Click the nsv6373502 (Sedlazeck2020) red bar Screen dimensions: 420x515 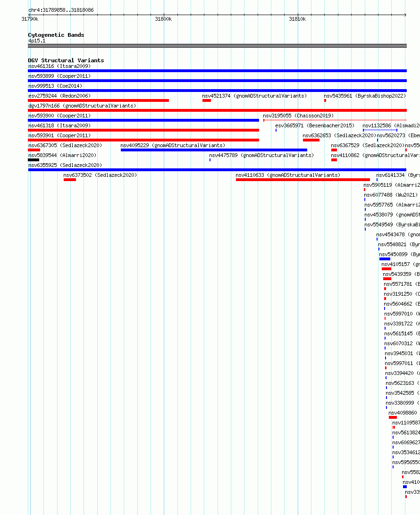(x=70, y=180)
